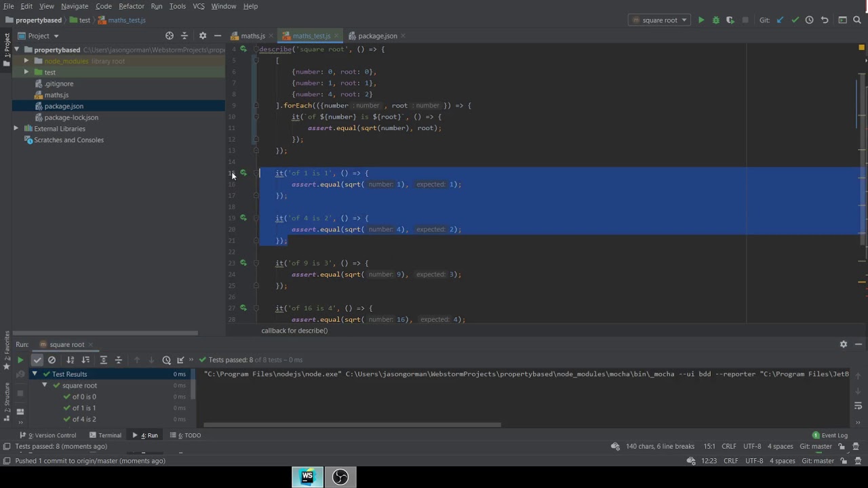Screen dimensions: 868x488
Task: Open Run Anything icon in the top toolbar
Action: click(x=843, y=20)
